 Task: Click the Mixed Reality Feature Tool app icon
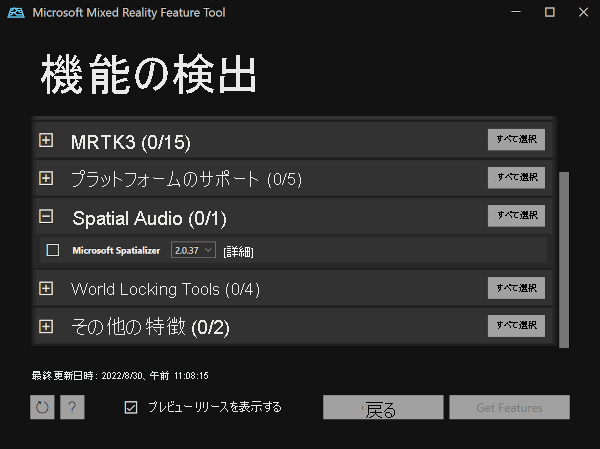(17, 12)
